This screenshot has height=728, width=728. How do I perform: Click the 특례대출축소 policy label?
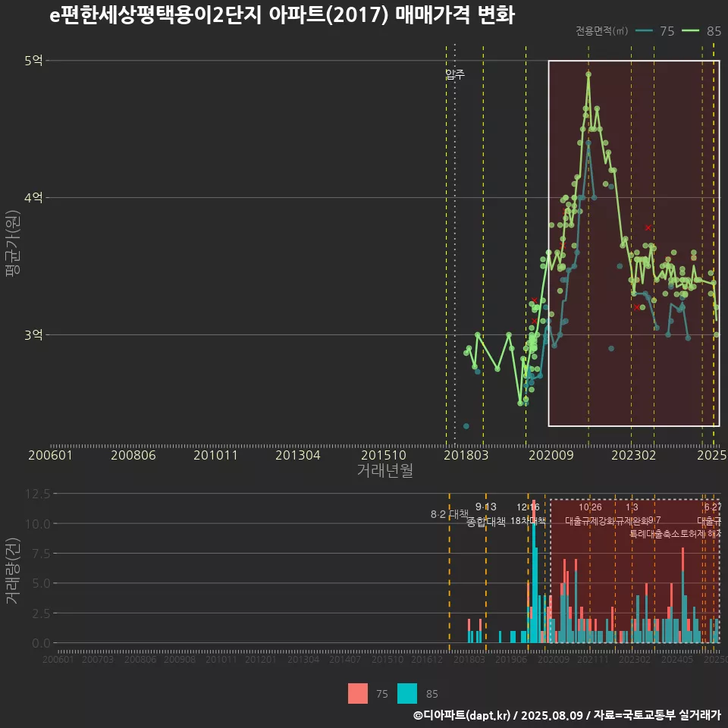pyautogui.click(x=654, y=534)
